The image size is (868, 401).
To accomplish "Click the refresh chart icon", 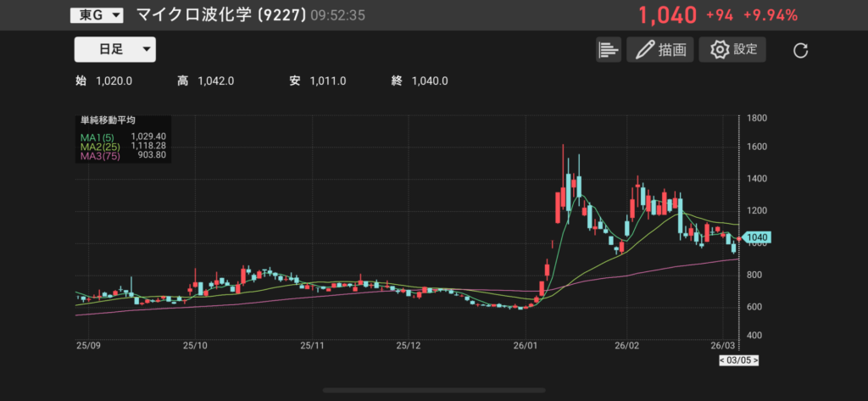I will 800,50.
